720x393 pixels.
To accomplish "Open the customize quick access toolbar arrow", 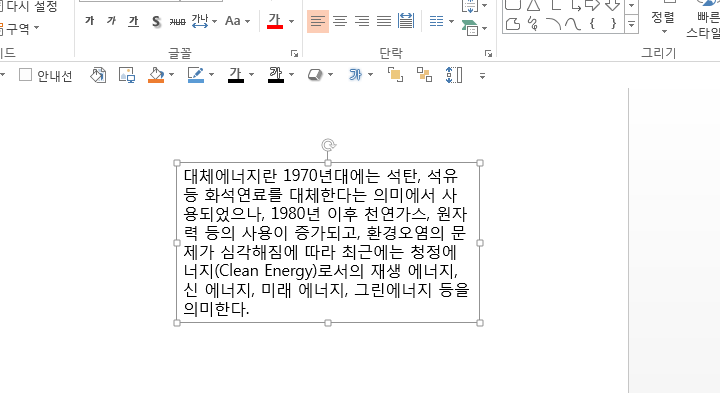I will click(x=482, y=76).
